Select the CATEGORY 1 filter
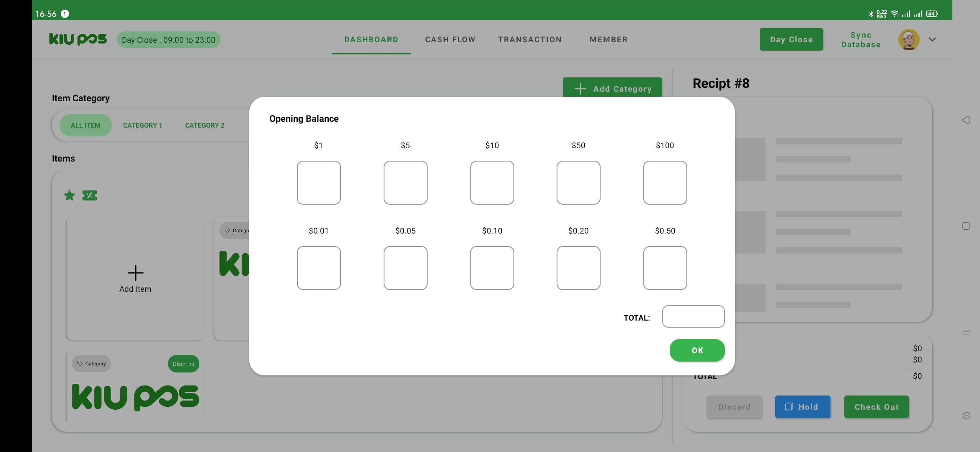The width and height of the screenshot is (980, 452). [x=142, y=125]
